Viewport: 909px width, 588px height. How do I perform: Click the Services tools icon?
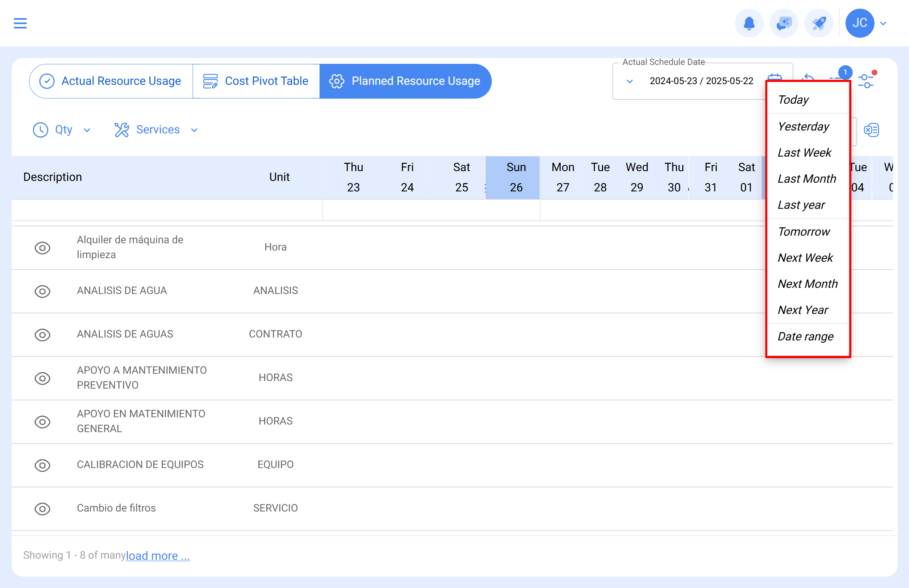coord(122,130)
